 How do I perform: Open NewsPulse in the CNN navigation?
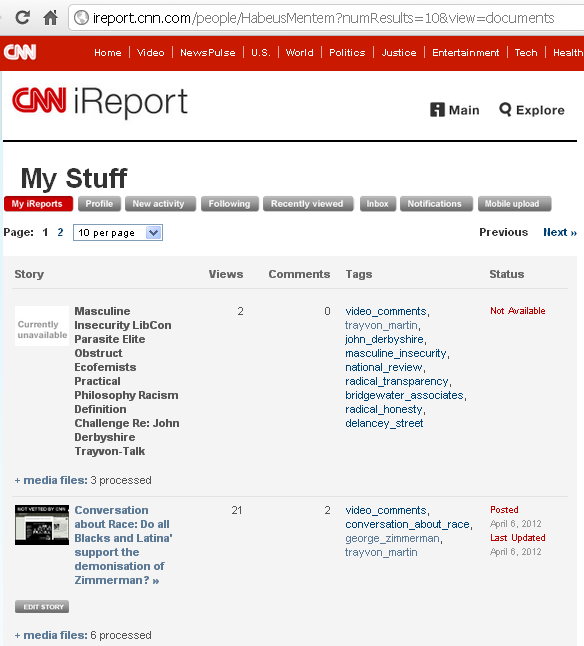(208, 53)
